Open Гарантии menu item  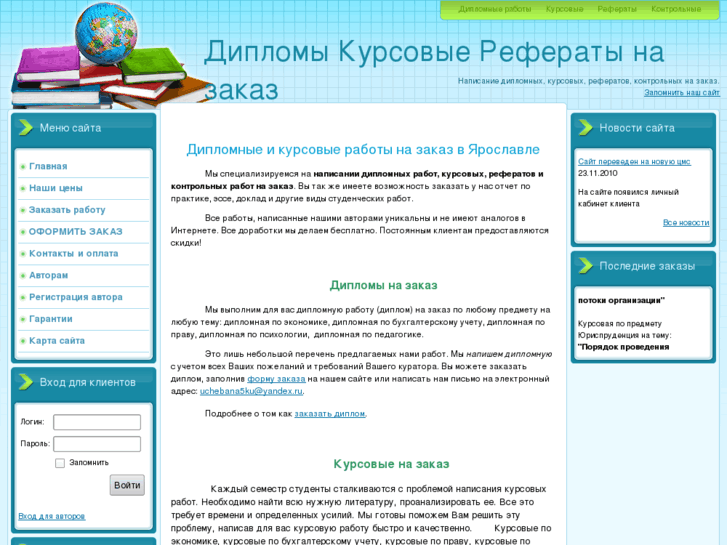pos(51,319)
